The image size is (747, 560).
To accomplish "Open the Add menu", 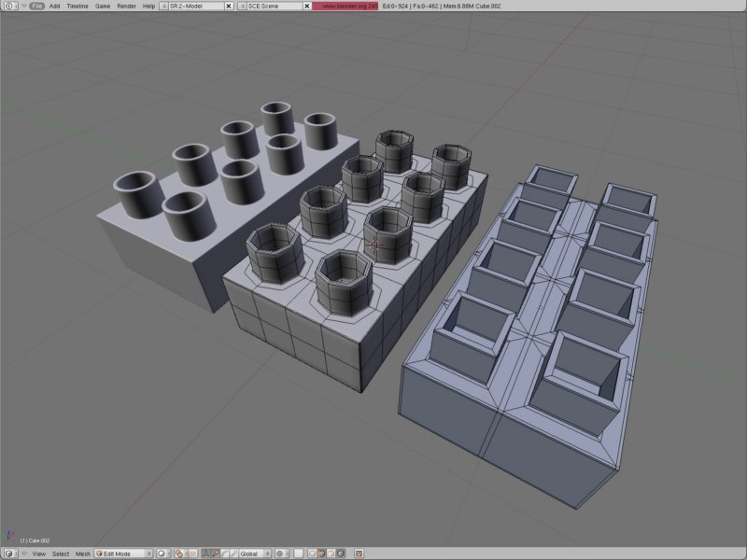I will pos(55,6).
